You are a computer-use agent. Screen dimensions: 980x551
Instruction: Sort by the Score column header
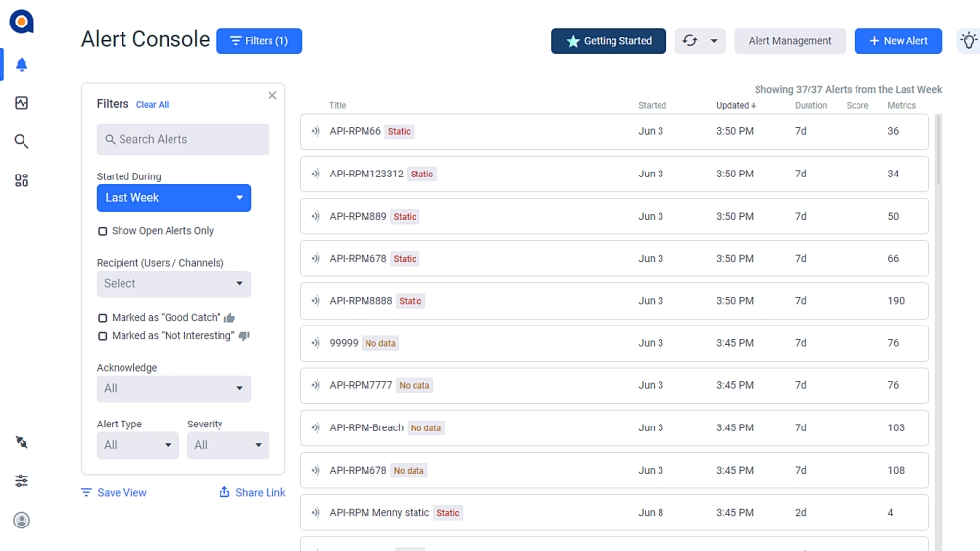857,105
